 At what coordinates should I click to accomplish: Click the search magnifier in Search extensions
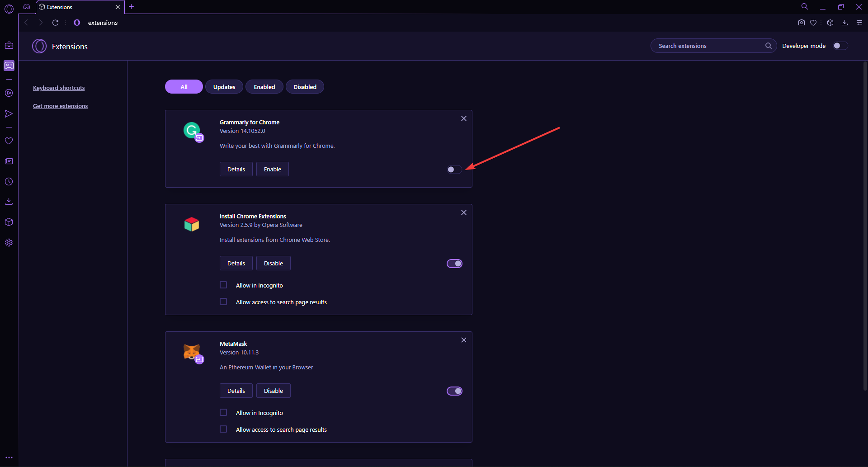click(768, 46)
